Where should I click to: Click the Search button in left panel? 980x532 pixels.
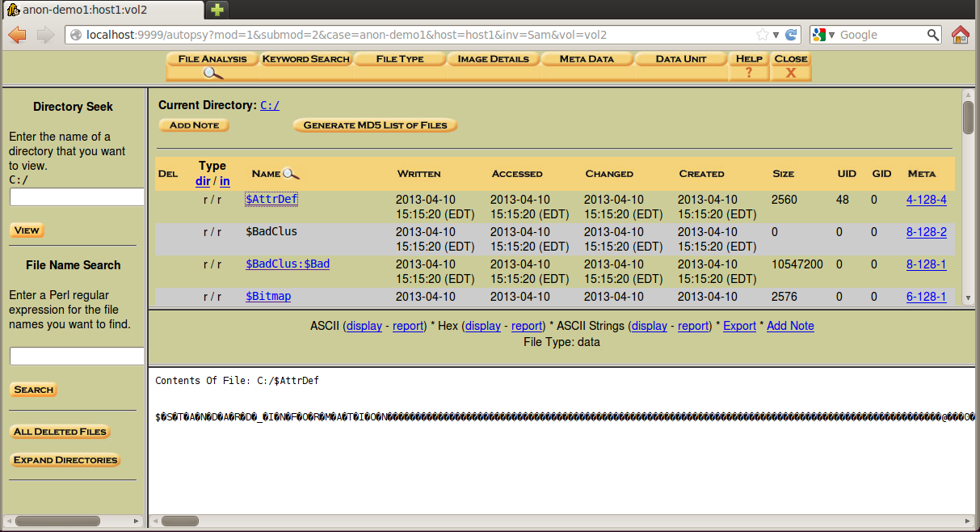34,390
